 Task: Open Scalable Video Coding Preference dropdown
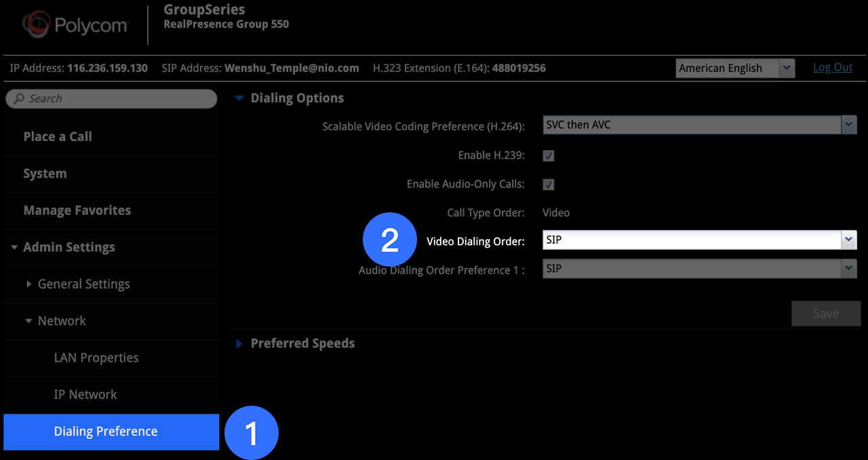click(x=699, y=125)
